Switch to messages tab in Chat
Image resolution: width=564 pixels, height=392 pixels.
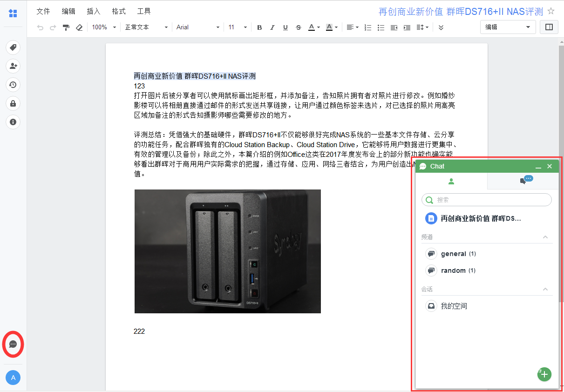(x=523, y=181)
